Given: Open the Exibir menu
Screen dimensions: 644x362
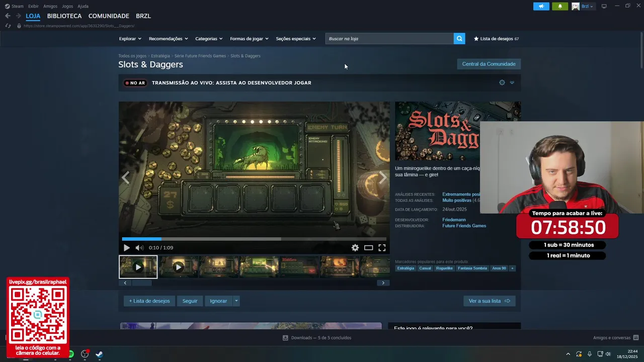Looking at the screenshot, I should [x=33, y=6].
